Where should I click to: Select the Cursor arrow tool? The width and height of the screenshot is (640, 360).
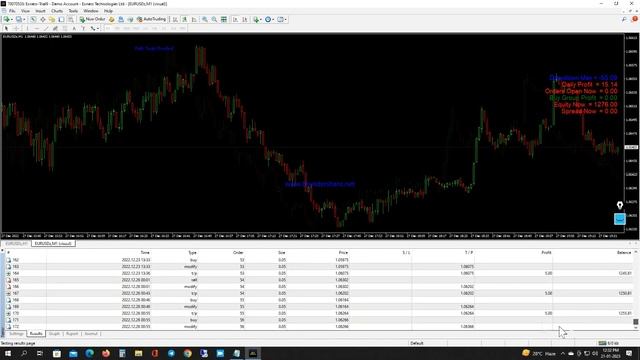click(6, 28)
